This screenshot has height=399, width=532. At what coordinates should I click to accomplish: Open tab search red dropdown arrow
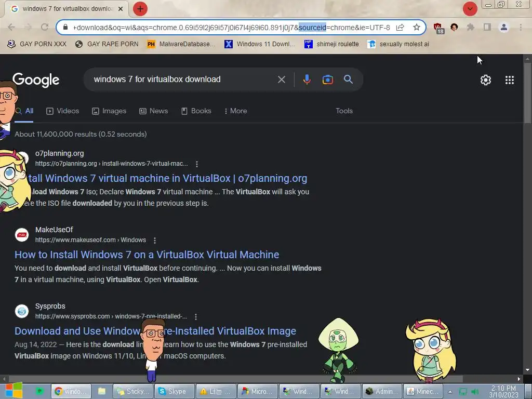[x=470, y=9]
